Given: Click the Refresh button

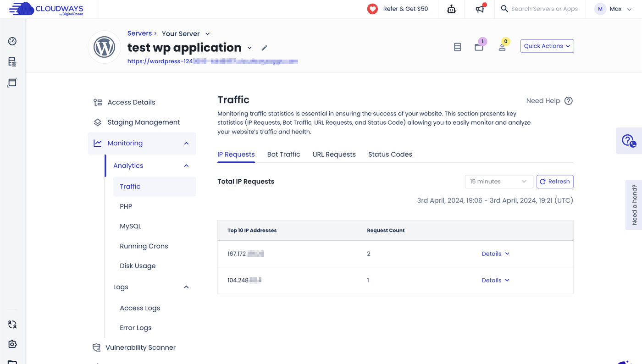Looking at the screenshot, I should tap(555, 182).
